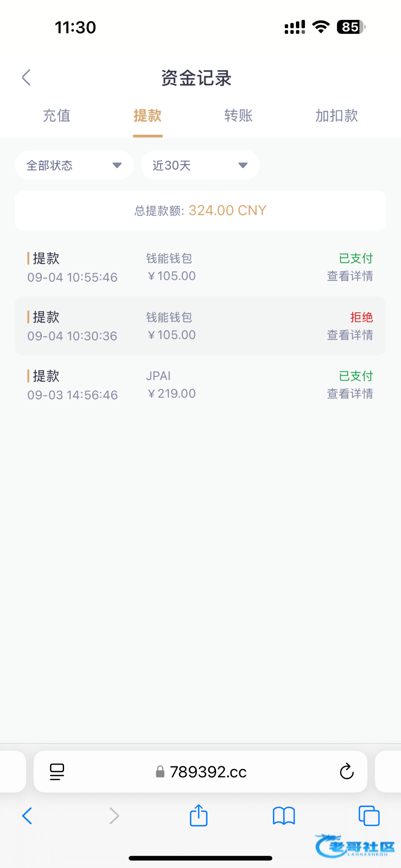Switch to the 充值 tab
The width and height of the screenshot is (401, 868).
tap(56, 116)
